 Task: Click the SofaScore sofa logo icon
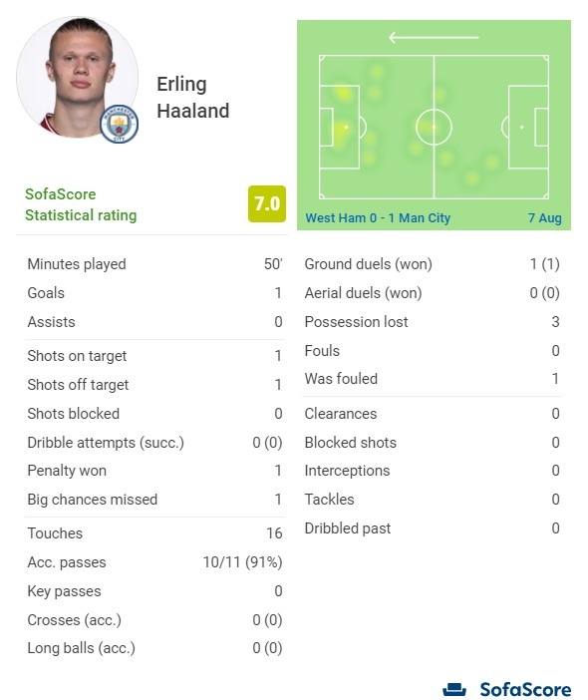click(454, 690)
